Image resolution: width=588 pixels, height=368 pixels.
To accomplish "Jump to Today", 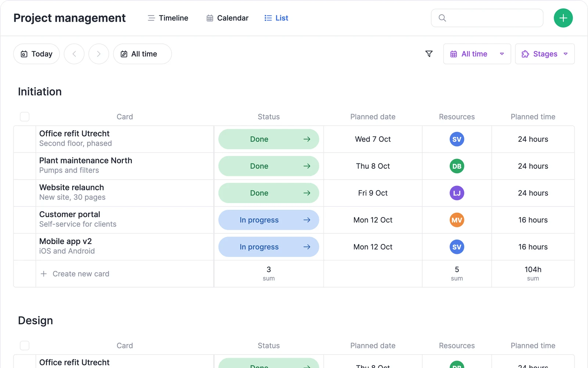I will coord(36,54).
